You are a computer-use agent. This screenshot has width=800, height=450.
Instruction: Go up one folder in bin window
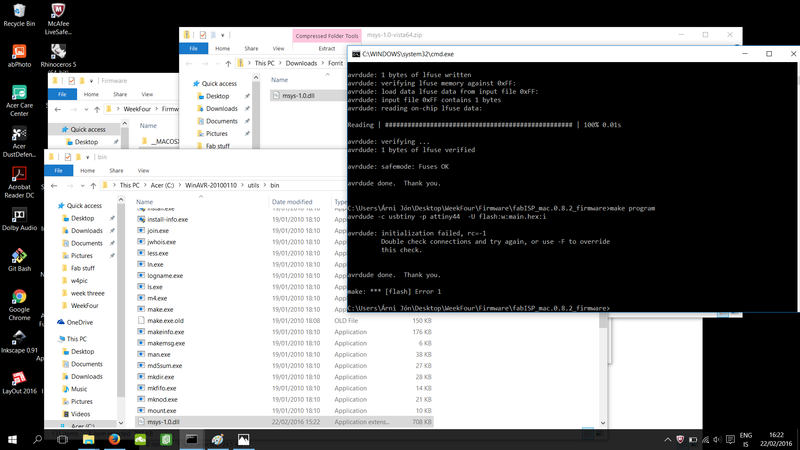pyautogui.click(x=93, y=185)
